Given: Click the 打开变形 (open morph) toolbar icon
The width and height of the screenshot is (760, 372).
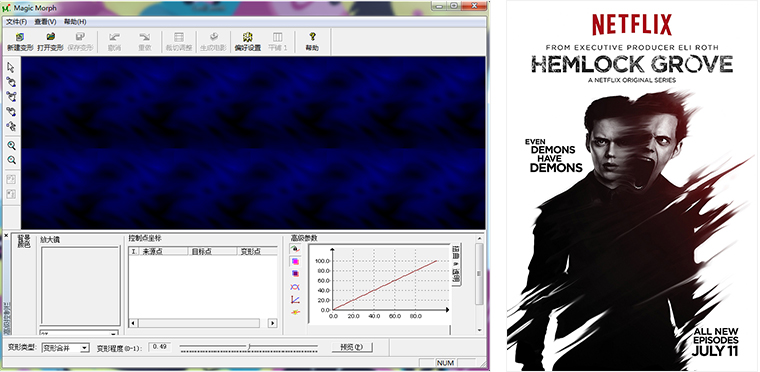Looking at the screenshot, I should (50, 42).
